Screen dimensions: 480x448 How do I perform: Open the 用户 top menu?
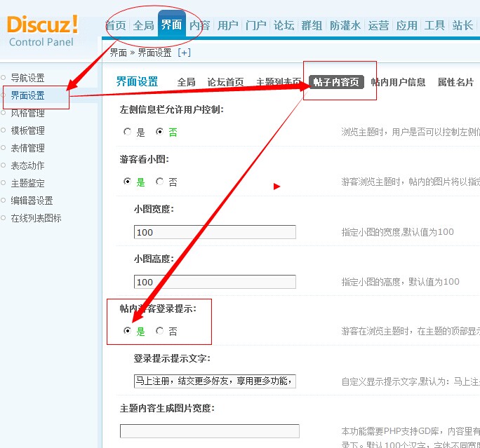pos(228,25)
